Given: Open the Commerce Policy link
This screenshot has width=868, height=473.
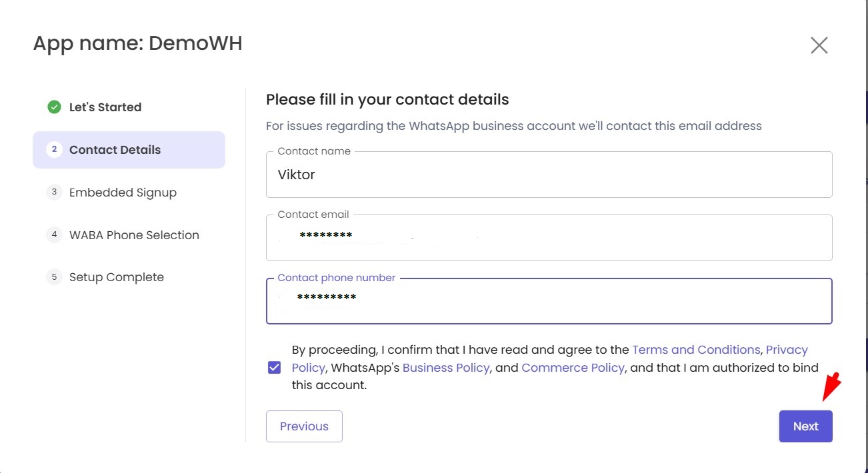Looking at the screenshot, I should (x=573, y=368).
